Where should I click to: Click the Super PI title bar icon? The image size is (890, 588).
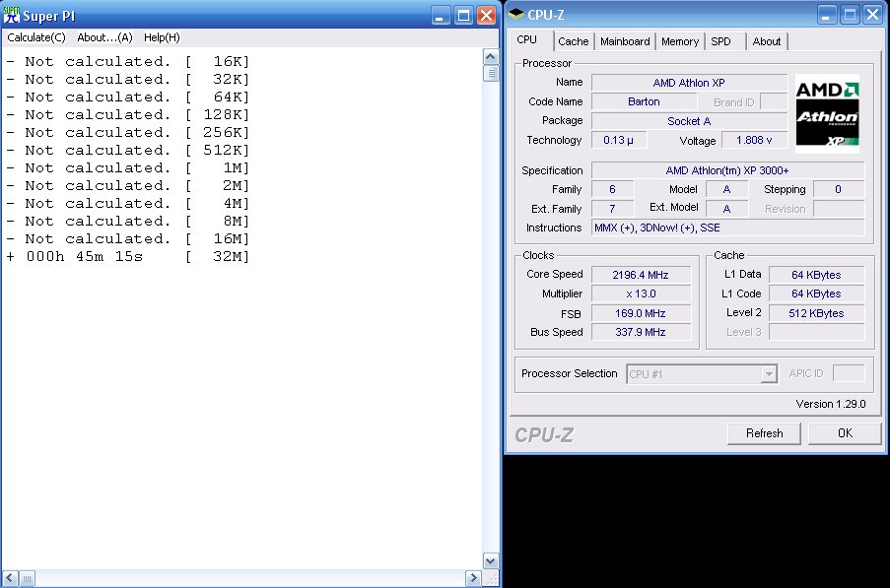tap(12, 16)
